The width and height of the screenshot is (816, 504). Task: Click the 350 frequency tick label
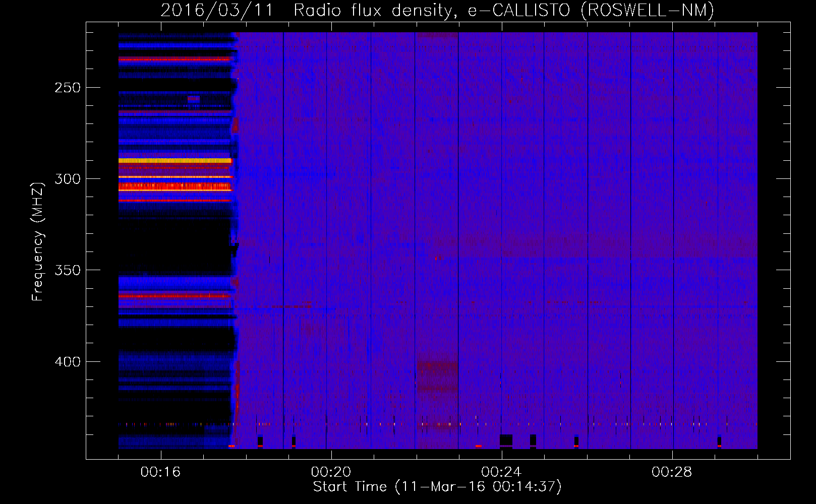(x=68, y=270)
